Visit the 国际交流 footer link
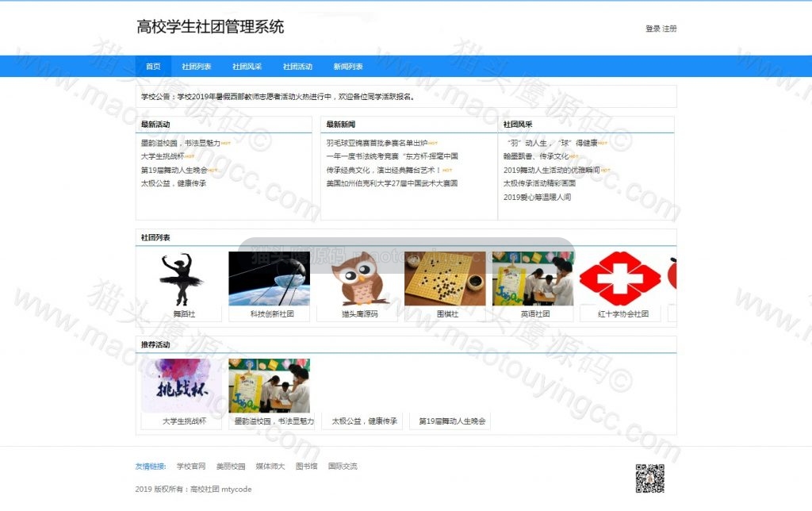The image size is (812, 511). (x=343, y=467)
